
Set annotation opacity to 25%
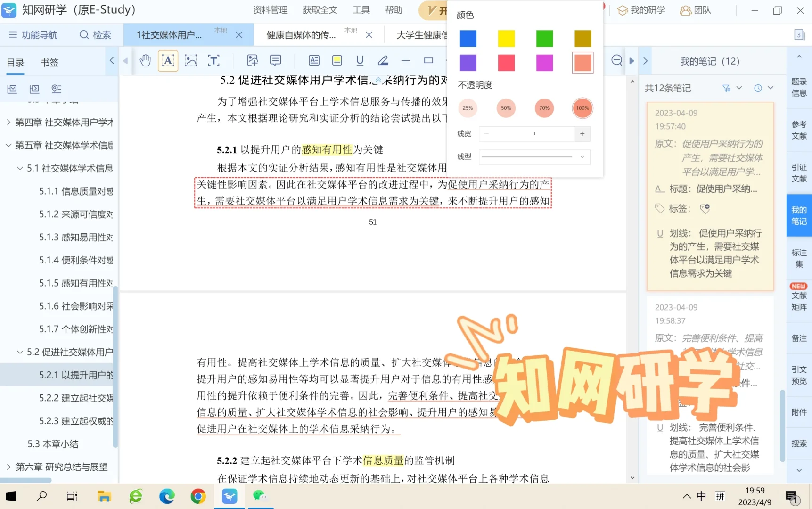(x=468, y=108)
